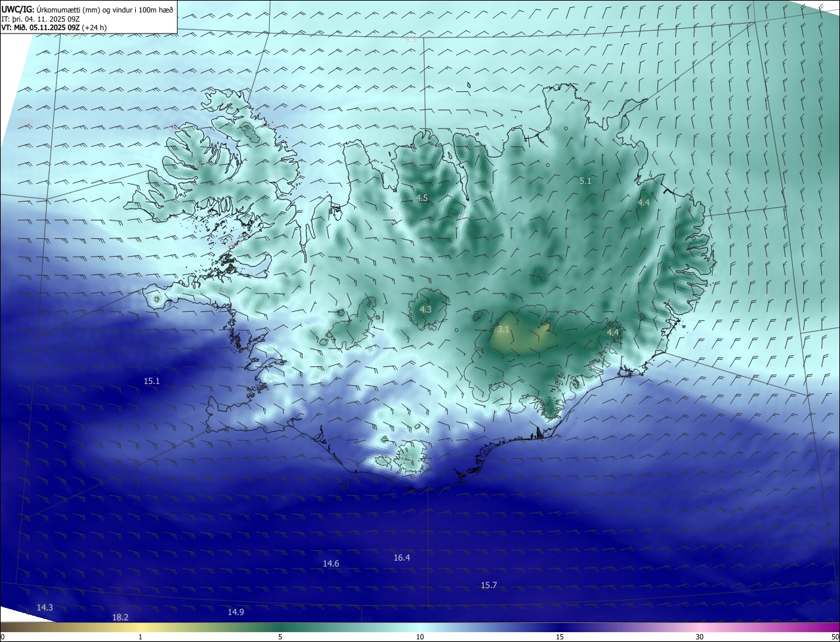The height and width of the screenshot is (642, 840).
Task: Select the 16.4 precipitation value
Action: click(402, 557)
